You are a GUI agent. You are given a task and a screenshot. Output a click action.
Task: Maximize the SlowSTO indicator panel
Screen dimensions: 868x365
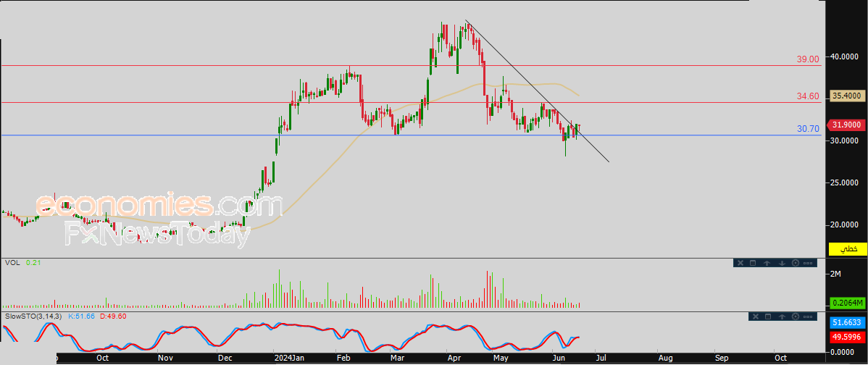coord(768,316)
